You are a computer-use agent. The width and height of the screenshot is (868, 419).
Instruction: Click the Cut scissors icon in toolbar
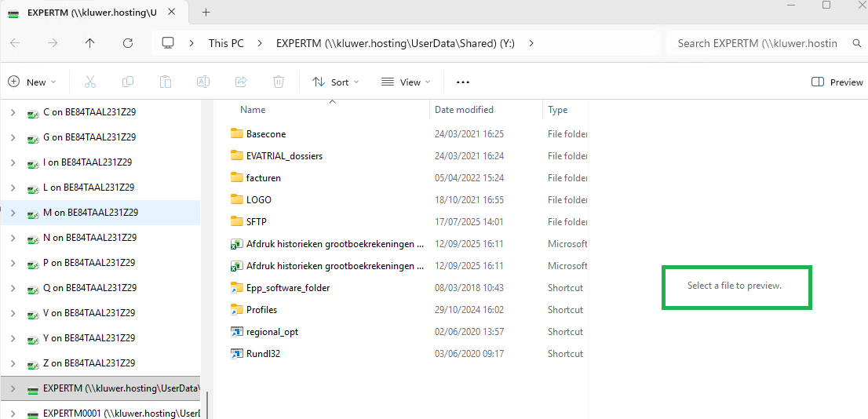(x=89, y=82)
